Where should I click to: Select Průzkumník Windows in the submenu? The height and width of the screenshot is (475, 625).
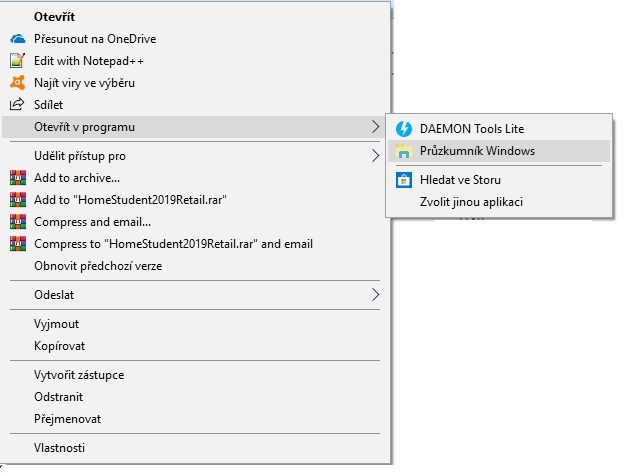(499, 151)
